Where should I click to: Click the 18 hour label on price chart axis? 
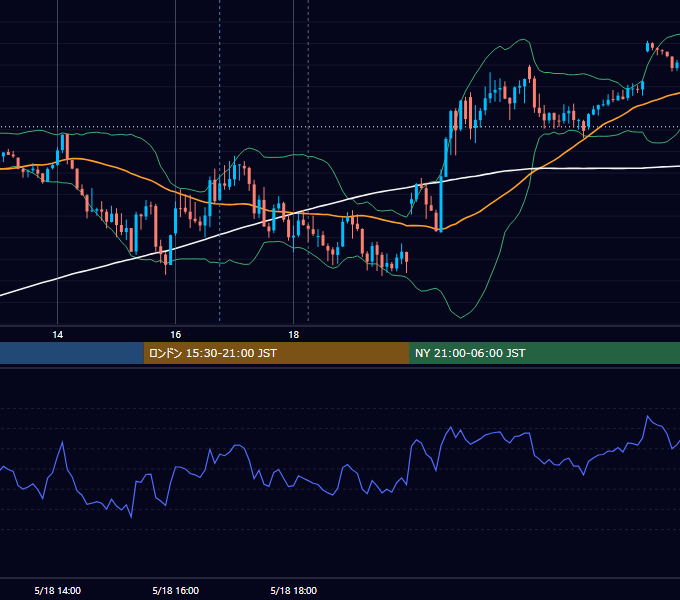[x=294, y=335]
